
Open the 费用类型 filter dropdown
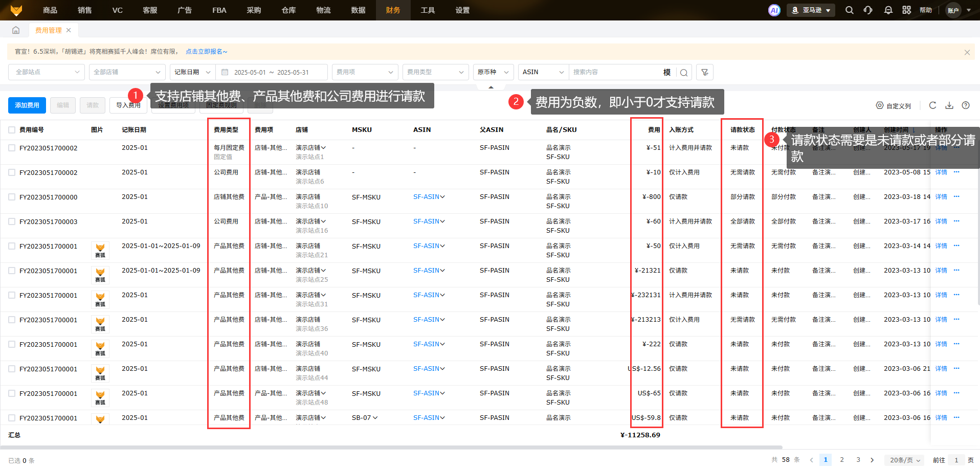coord(435,72)
